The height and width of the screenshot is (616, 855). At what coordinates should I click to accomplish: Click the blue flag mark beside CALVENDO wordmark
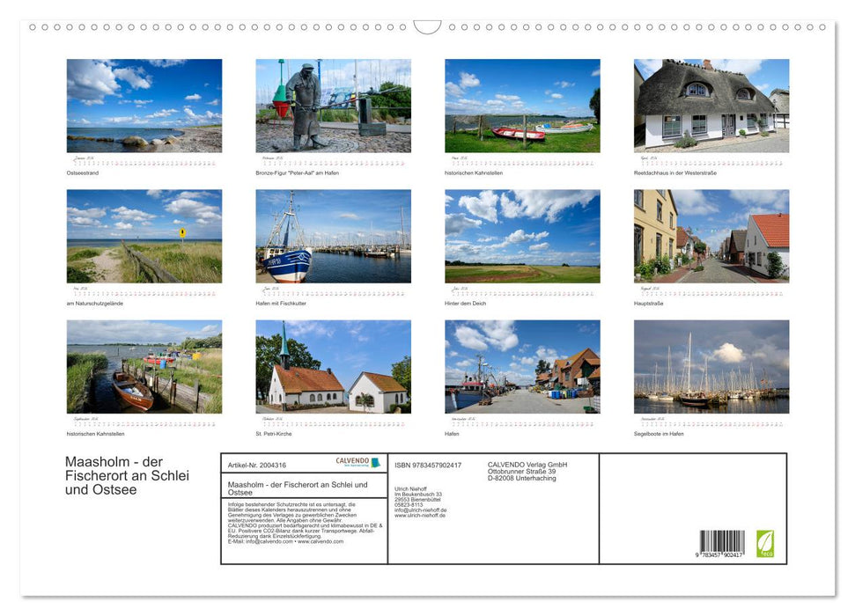point(375,461)
